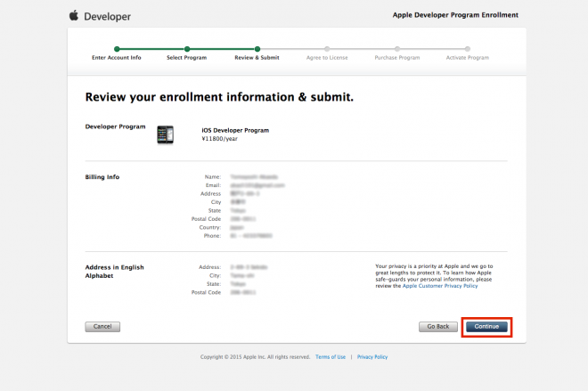Cancel the enrollment with the Cancel button
The width and height of the screenshot is (588, 391).
point(102,327)
